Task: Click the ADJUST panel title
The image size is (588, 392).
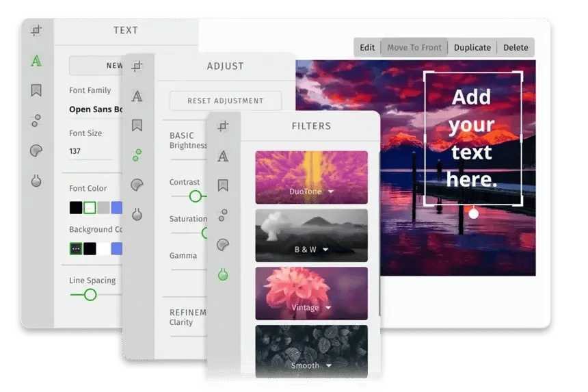Action: point(226,66)
